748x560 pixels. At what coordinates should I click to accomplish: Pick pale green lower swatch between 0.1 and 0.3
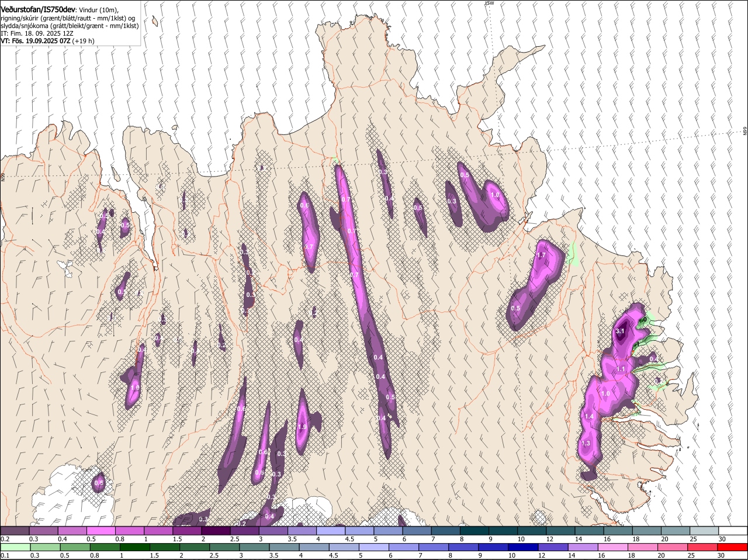click(15, 548)
